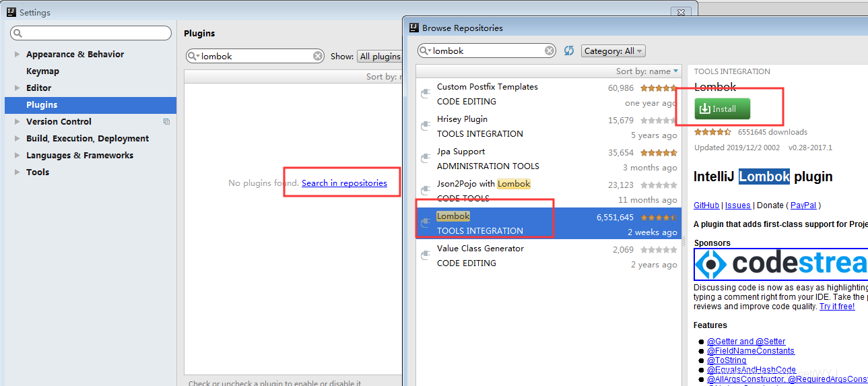Click the search magnifier in Plugins search field
Image resolution: width=868 pixels, height=386 pixels.
[193, 56]
